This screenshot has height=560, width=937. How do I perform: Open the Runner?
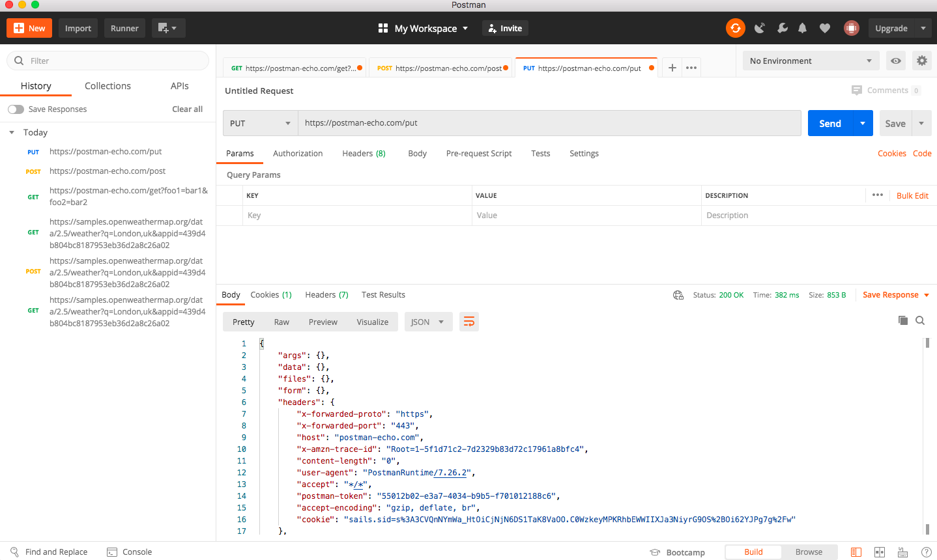pos(124,28)
